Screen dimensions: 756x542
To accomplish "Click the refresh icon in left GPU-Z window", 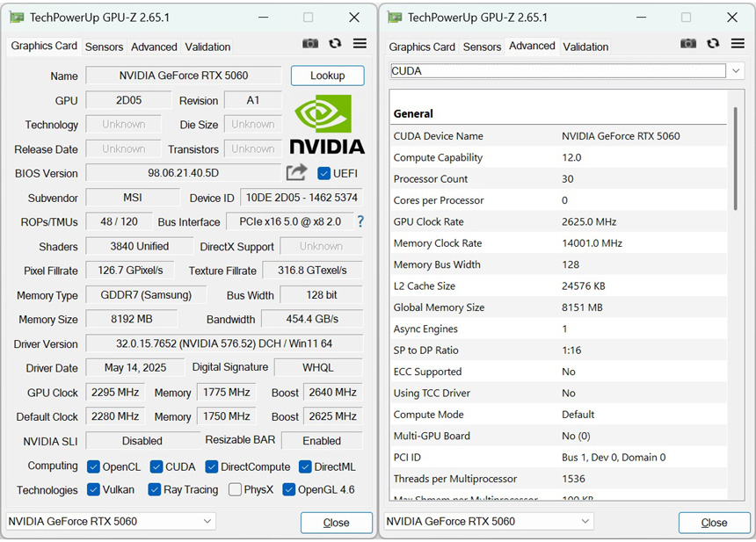I will coord(335,44).
